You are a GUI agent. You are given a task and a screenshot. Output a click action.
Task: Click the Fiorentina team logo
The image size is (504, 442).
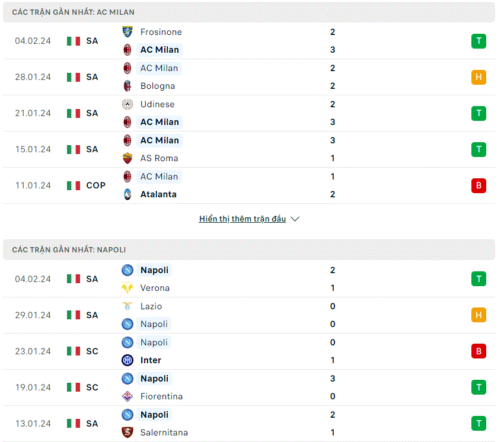coord(127,396)
